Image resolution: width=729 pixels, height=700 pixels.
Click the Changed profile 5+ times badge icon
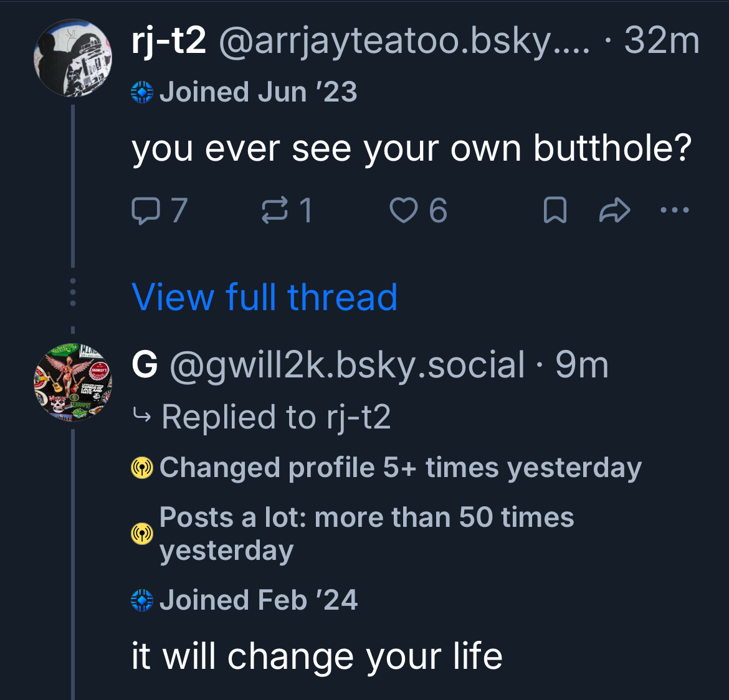click(x=142, y=468)
